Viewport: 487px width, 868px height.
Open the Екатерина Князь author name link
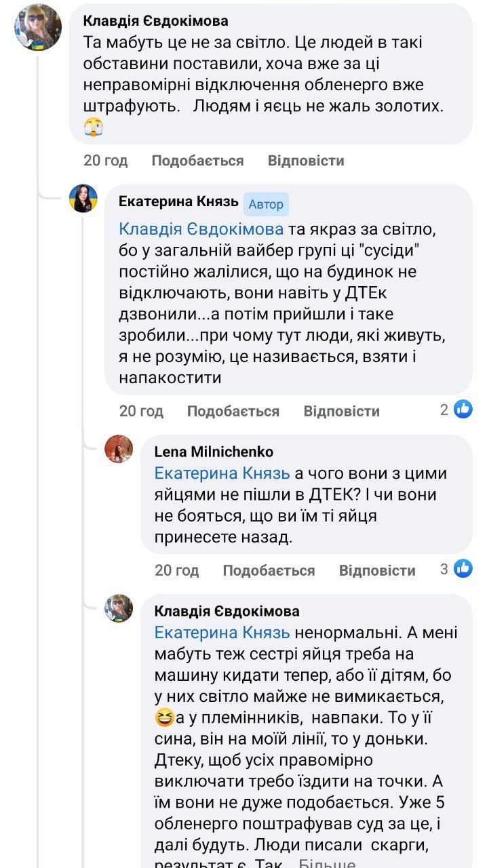coord(178,201)
